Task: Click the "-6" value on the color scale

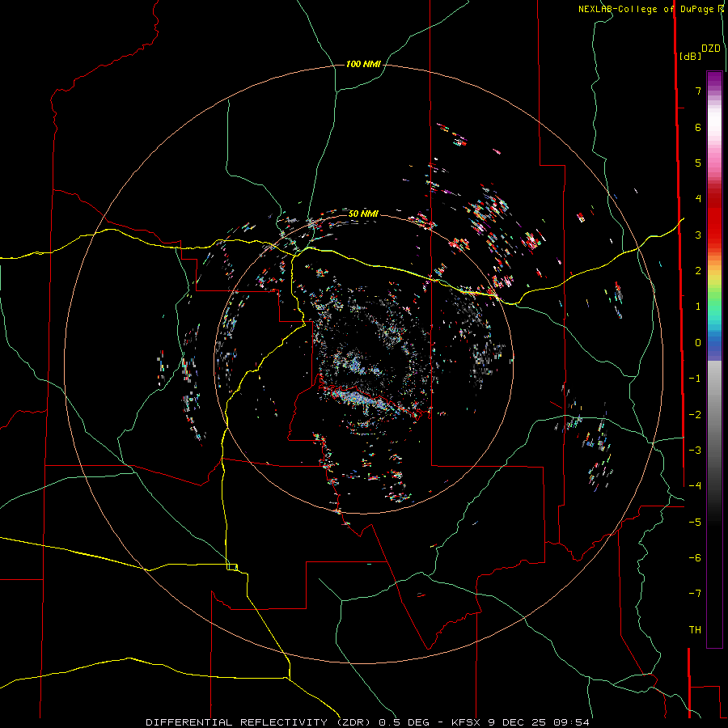Action: (x=695, y=558)
